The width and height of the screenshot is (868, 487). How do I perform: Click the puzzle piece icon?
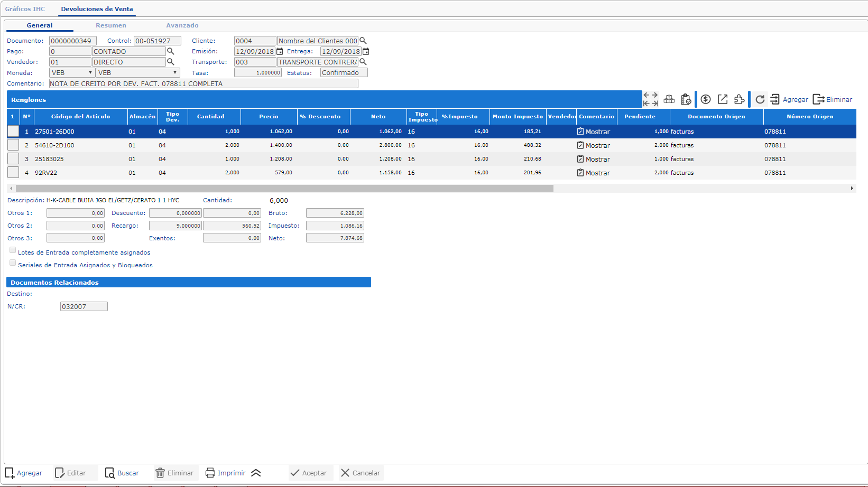tap(740, 99)
